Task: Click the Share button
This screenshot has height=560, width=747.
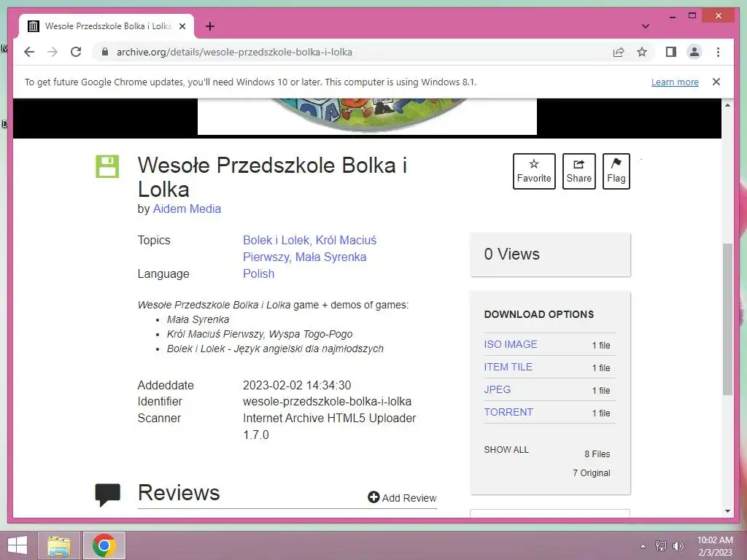Action: 578,171
